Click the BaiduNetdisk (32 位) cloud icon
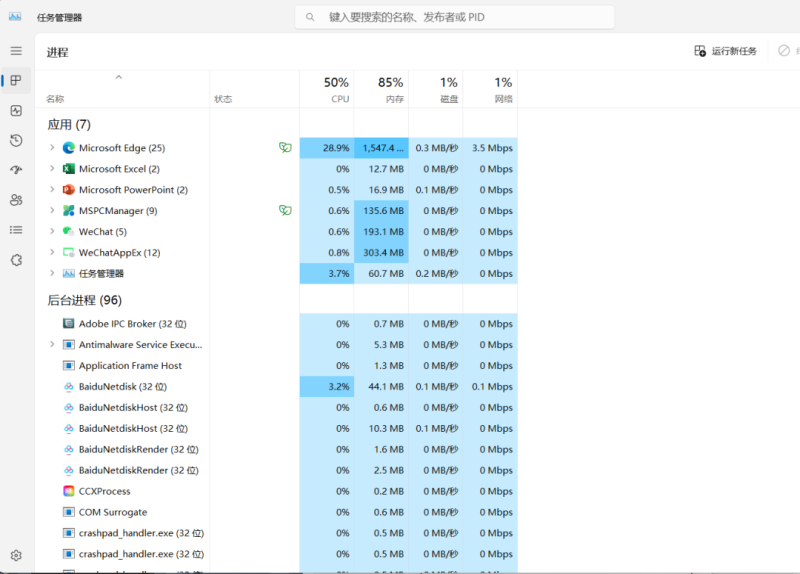 [68, 387]
